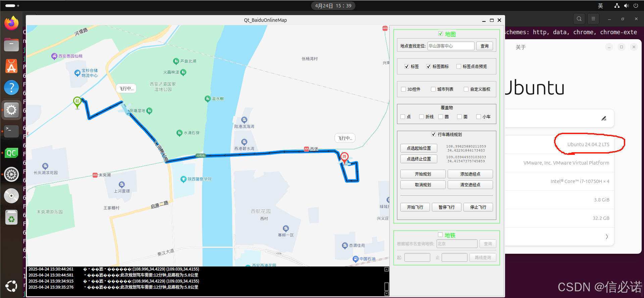The width and height of the screenshot is (644, 298).
Task: Enable the 自定义版权 checkbox
Action: click(466, 89)
